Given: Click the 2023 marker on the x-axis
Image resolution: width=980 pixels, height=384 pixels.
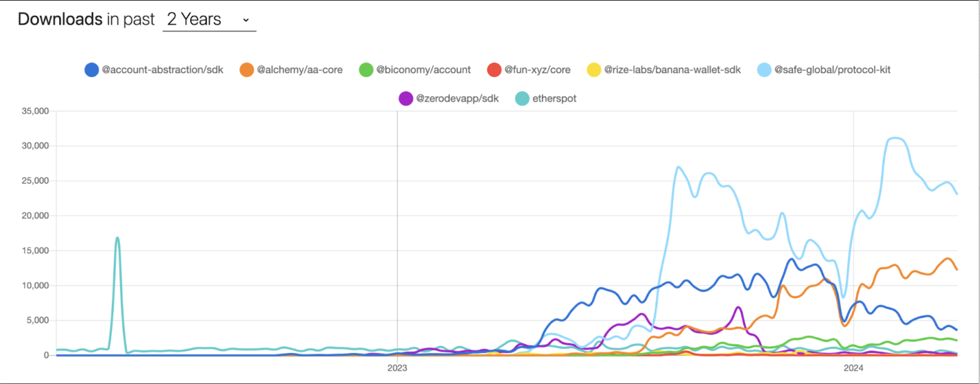Looking at the screenshot, I should [397, 368].
